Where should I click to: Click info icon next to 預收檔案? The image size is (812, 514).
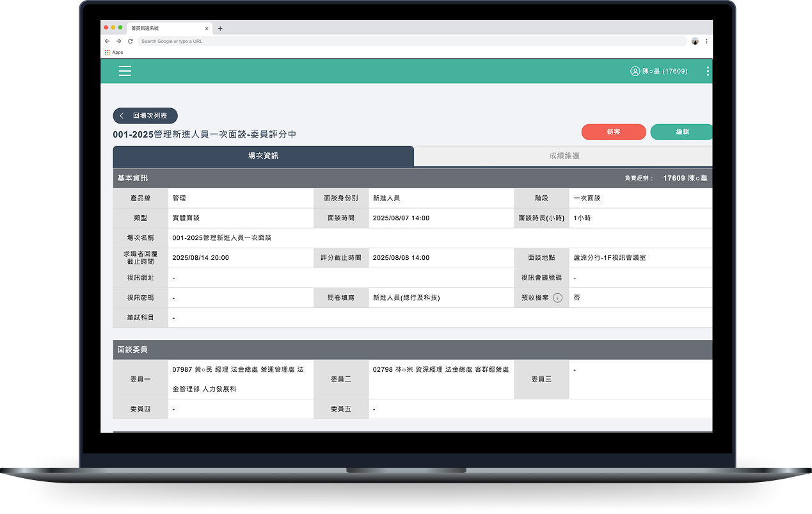coord(557,298)
